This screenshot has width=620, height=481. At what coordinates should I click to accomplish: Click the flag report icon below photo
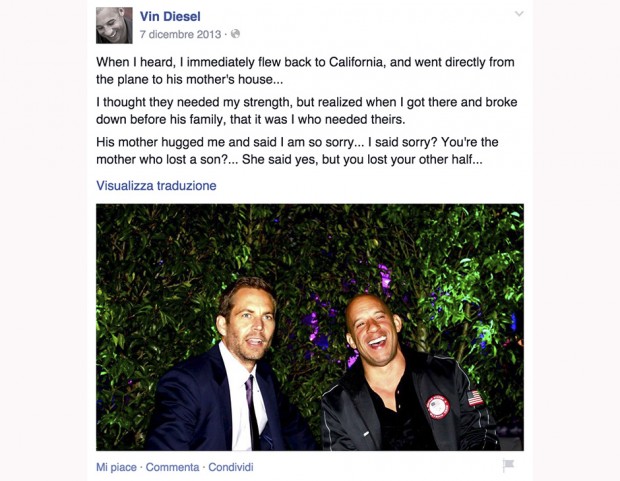[508, 465]
